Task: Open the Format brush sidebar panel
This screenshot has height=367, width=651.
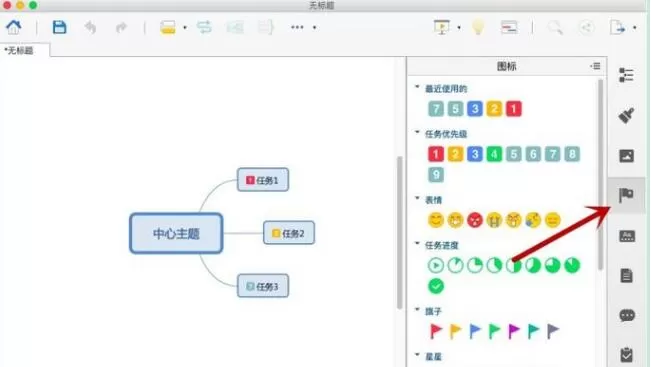Action: pyautogui.click(x=626, y=115)
